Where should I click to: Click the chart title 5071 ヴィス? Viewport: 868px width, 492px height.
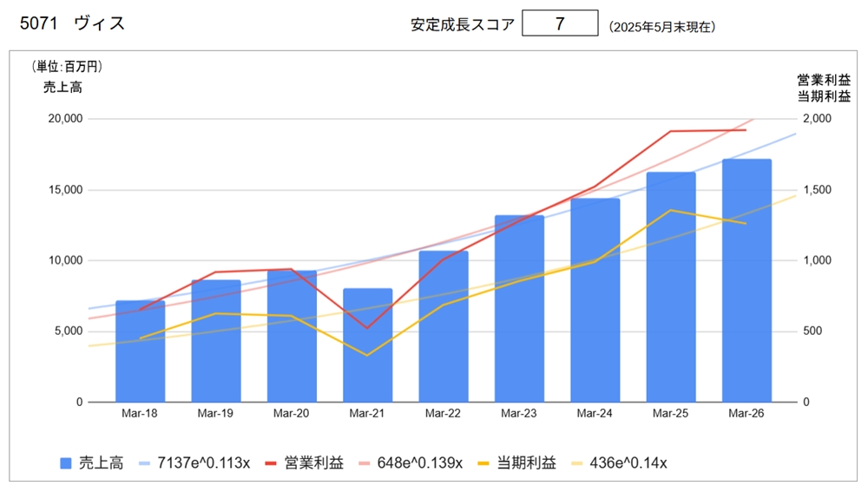[72, 23]
